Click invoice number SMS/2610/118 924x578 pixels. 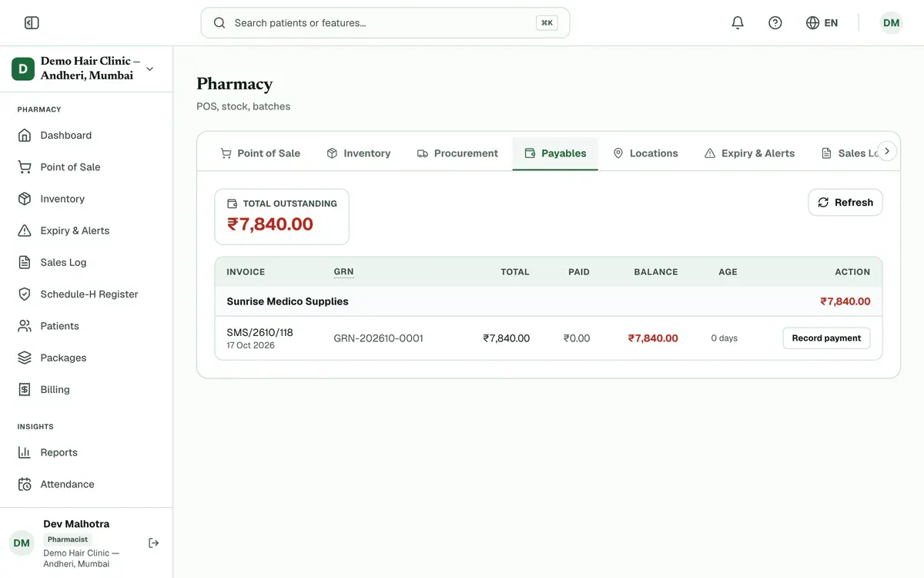pyautogui.click(x=259, y=333)
